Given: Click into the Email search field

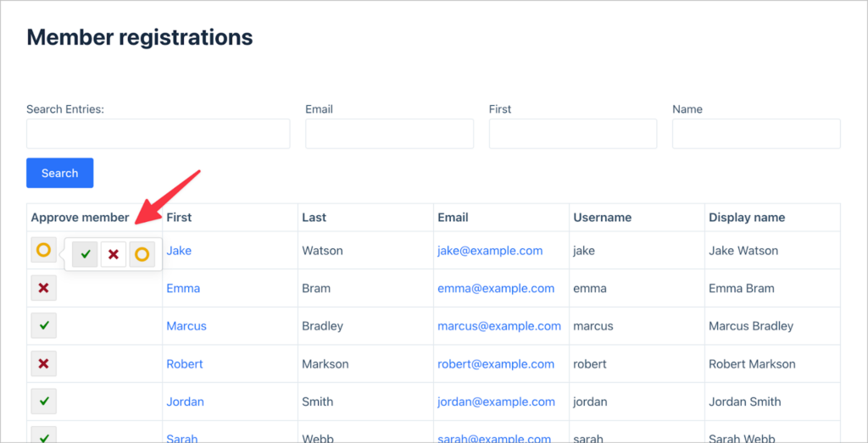Looking at the screenshot, I should point(389,134).
